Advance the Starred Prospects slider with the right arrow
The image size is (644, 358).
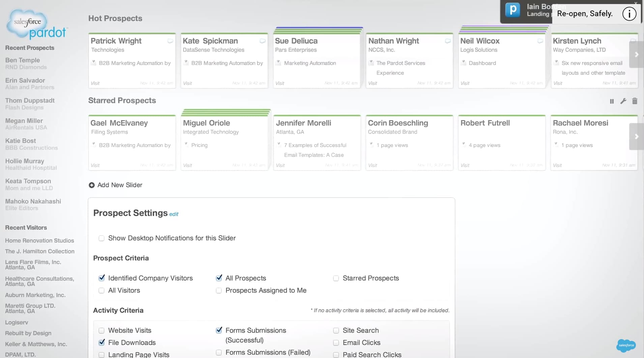pos(637,137)
